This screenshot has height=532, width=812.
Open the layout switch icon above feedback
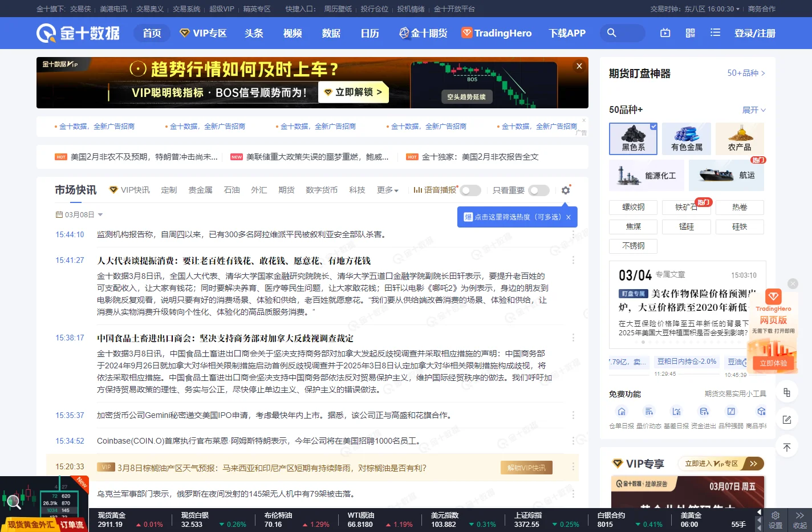pyautogui.click(x=787, y=392)
